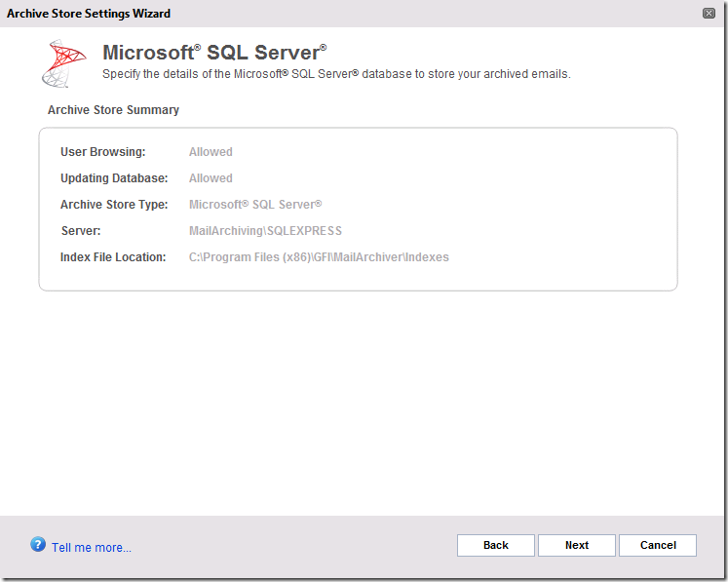The image size is (728, 582).
Task: Go to the previous step with Back
Action: click(x=496, y=545)
